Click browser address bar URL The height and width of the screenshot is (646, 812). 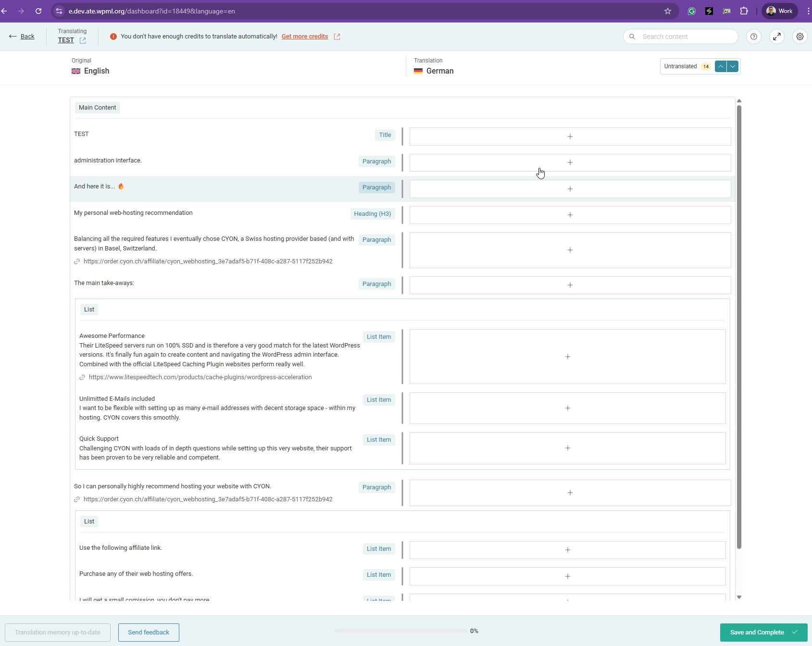click(152, 11)
